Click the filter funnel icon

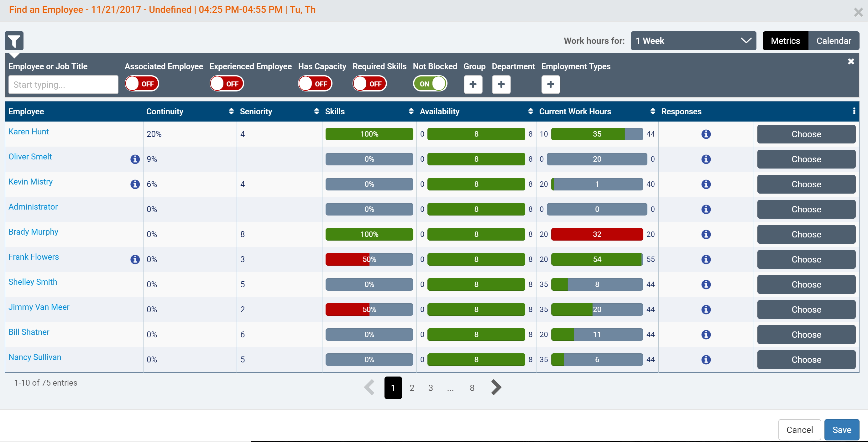pyautogui.click(x=14, y=41)
